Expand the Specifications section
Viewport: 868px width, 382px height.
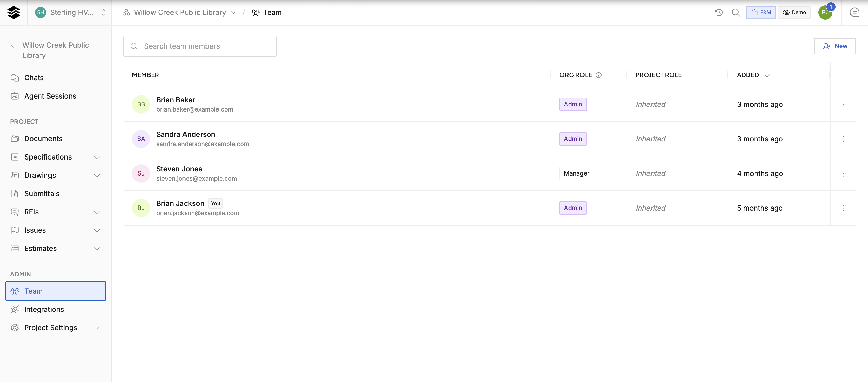[97, 157]
